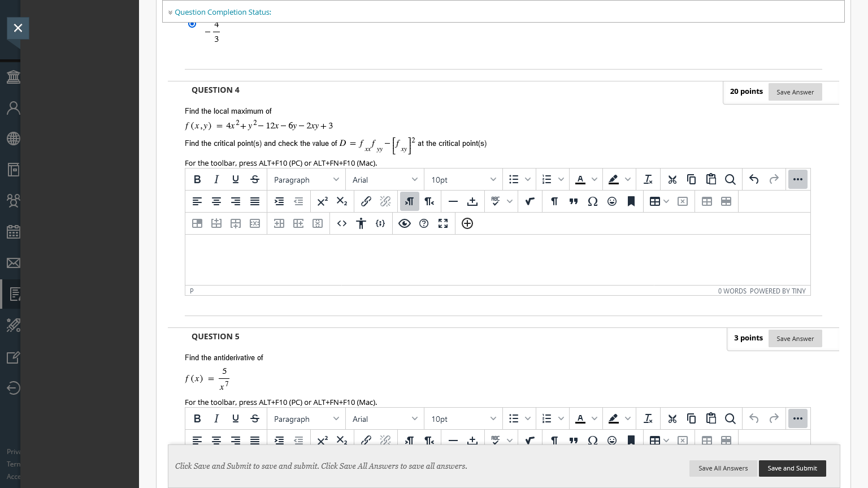Click the copy icon in Question 4
The height and width of the screenshot is (488, 868).
pos(692,179)
